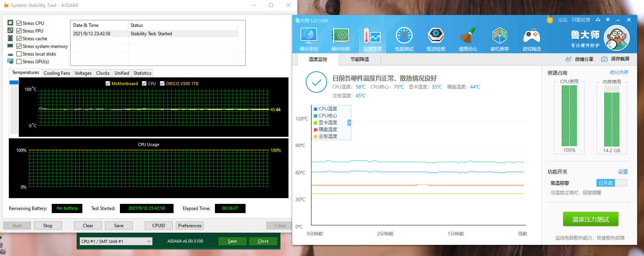Click the Stress system memory icon
This screenshot has height=256, width=644.
[10, 46]
